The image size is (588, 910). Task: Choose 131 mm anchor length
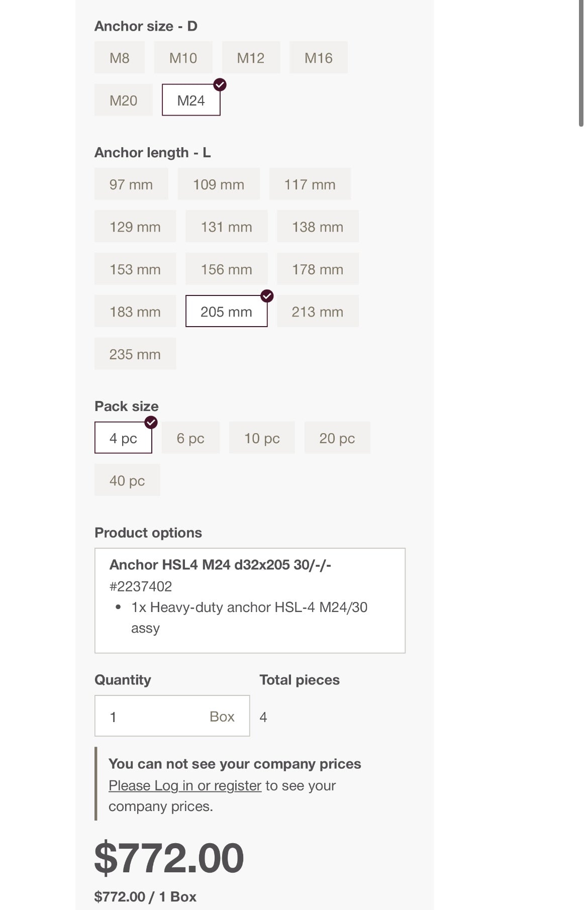(226, 227)
